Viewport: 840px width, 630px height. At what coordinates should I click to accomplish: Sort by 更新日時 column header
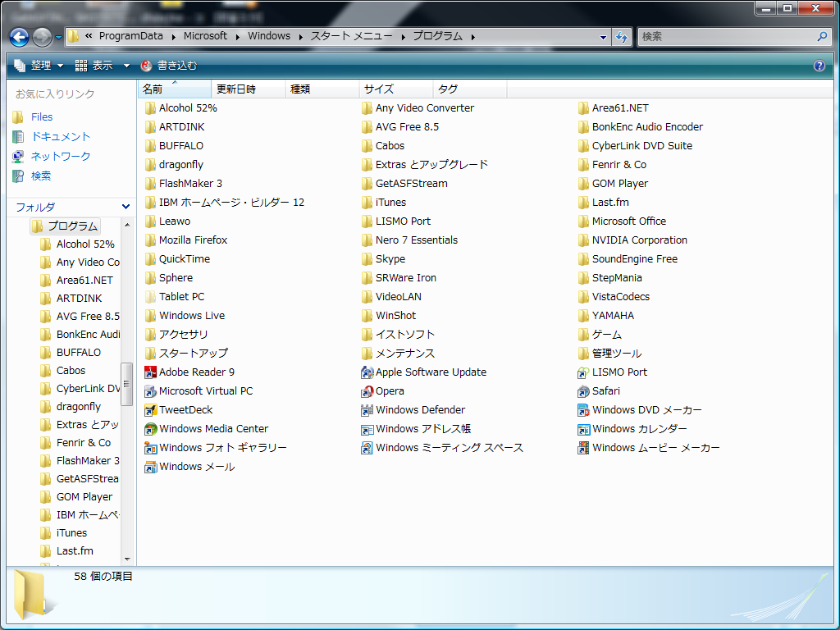pyautogui.click(x=249, y=89)
